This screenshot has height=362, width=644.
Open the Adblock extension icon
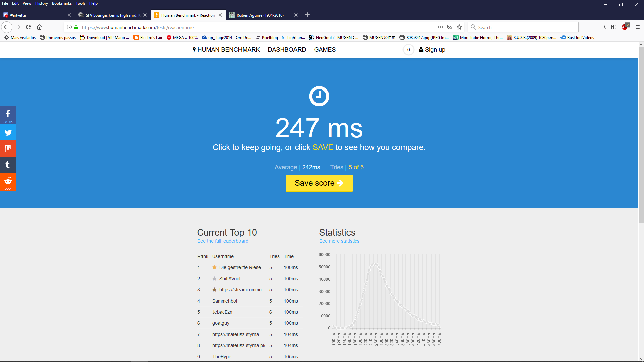(625, 27)
